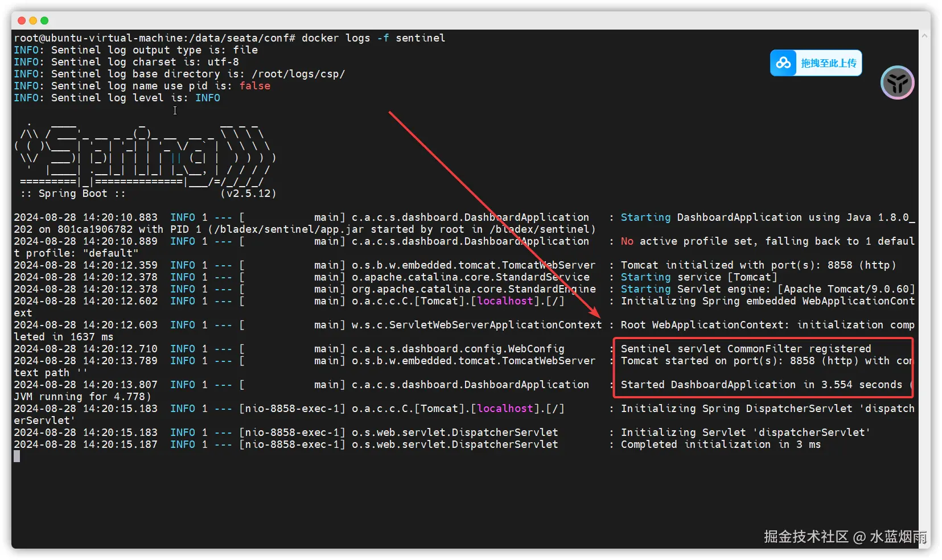
Task: Click timestamp '2024-08-28 14:20:12.710'
Action: pos(85,349)
